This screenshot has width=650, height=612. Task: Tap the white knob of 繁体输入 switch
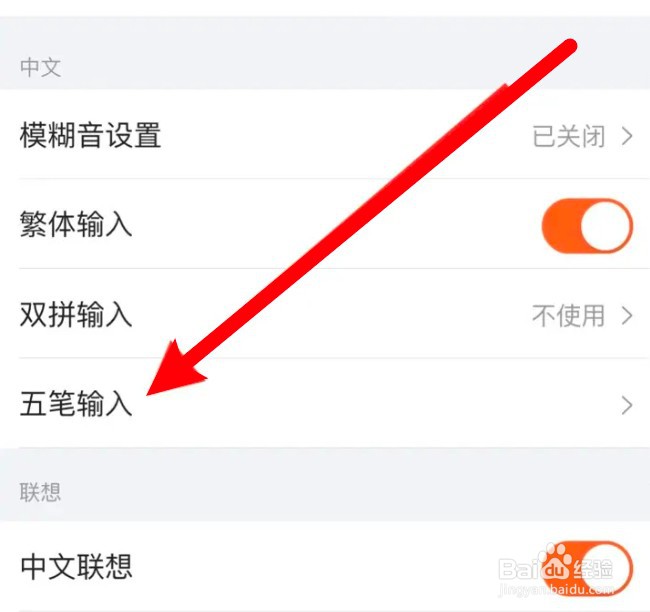(606, 226)
